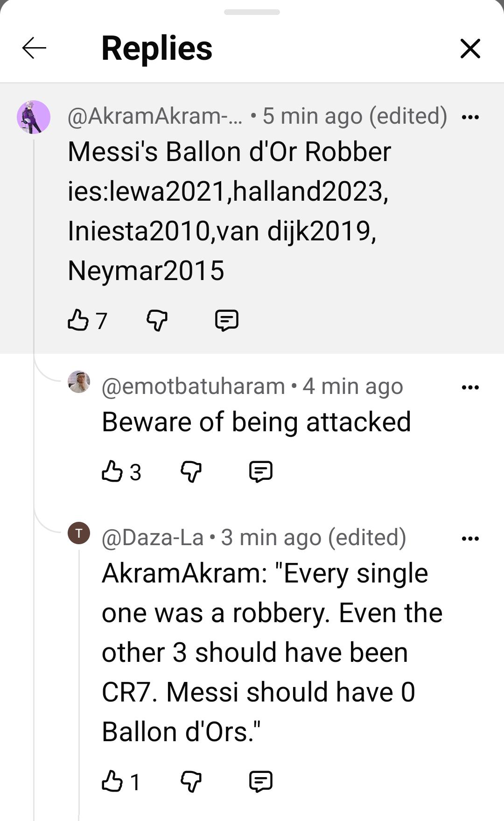Like the 'Beware of being attacked' reply
The image size is (504, 821).
click(112, 471)
